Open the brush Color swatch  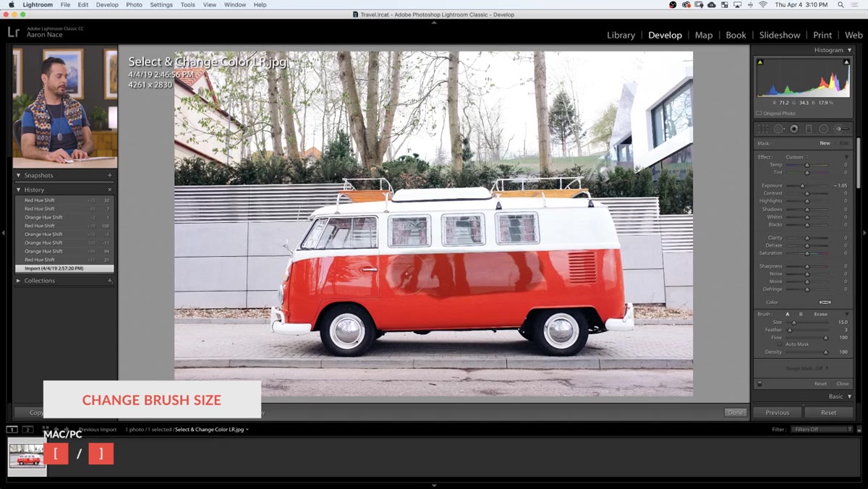point(825,302)
